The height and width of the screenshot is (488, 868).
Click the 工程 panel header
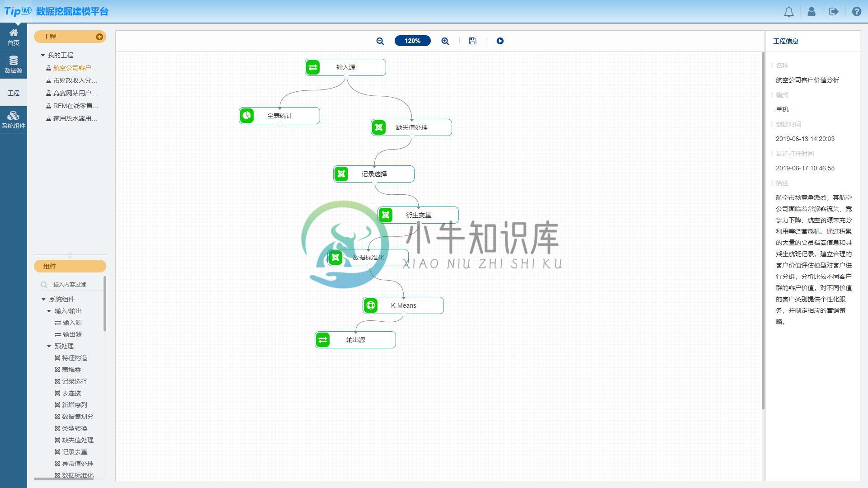(70, 37)
